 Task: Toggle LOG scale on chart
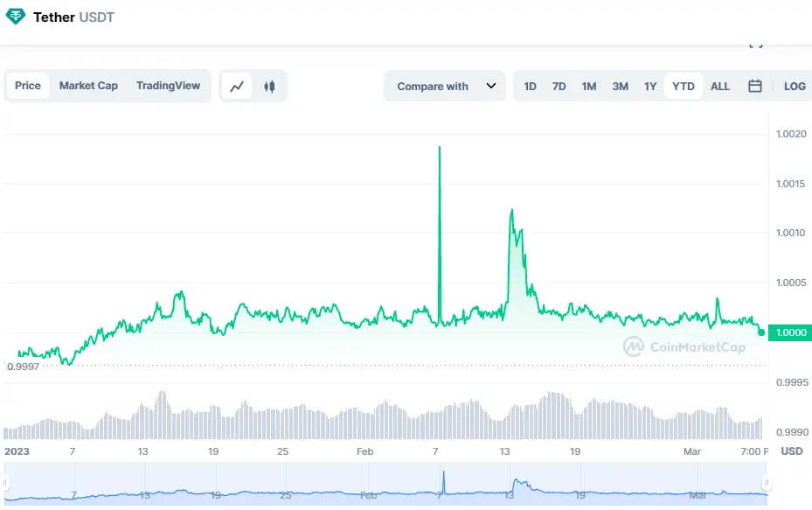[795, 86]
